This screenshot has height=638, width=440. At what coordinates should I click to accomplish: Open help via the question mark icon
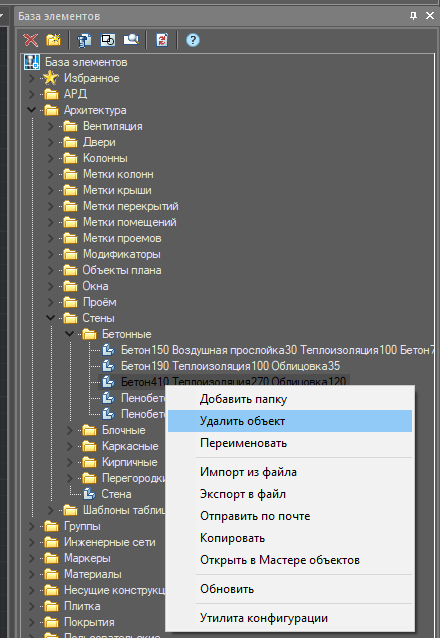[193, 40]
